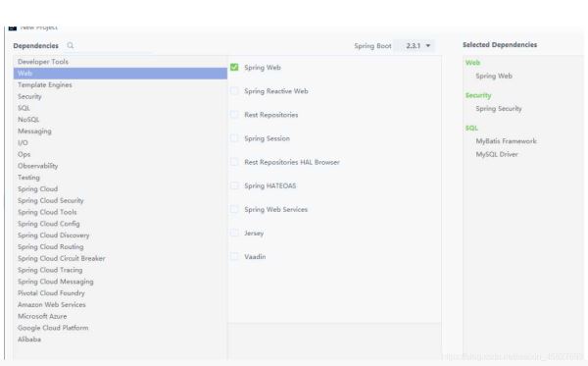Choose Google Cloud Platform category
Screen dimensions: 588x366
click(121, 328)
